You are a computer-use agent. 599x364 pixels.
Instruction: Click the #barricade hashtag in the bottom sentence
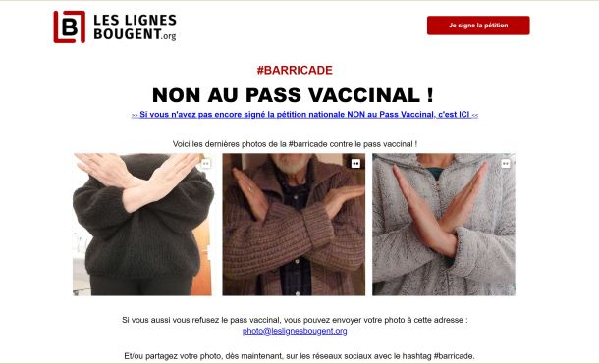(453, 356)
